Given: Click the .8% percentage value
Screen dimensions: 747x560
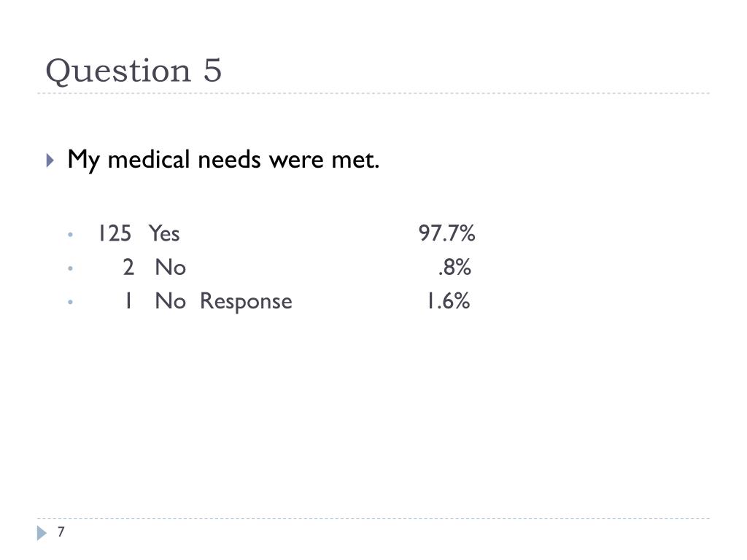Looking at the screenshot, I should (454, 267).
